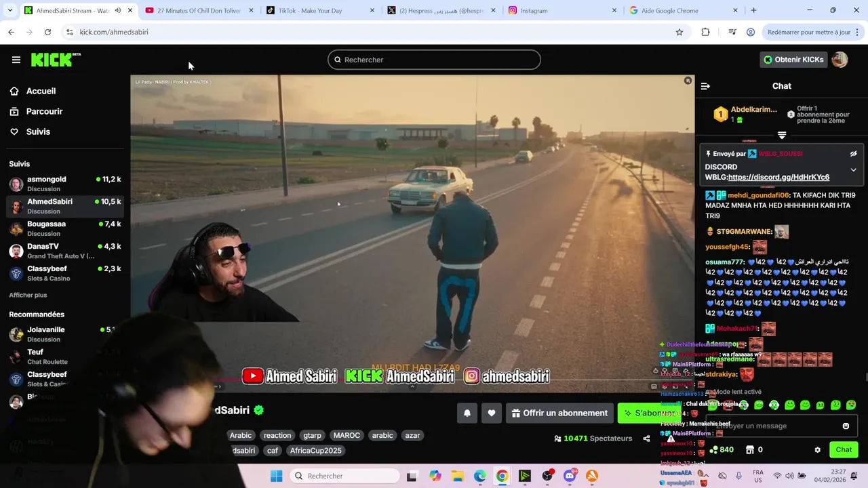Expand the pinned DISCORD message chevron
868x488 pixels.
point(853,169)
